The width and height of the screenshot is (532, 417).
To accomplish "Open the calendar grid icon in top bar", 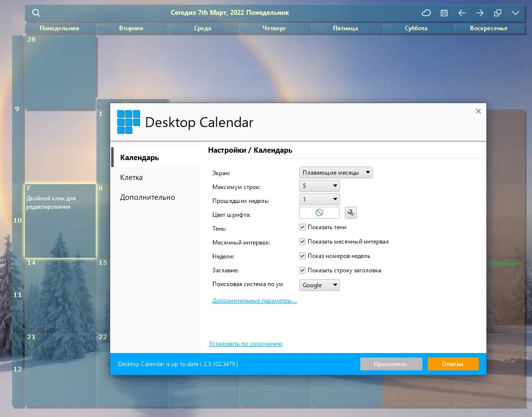I will pyautogui.click(x=444, y=13).
